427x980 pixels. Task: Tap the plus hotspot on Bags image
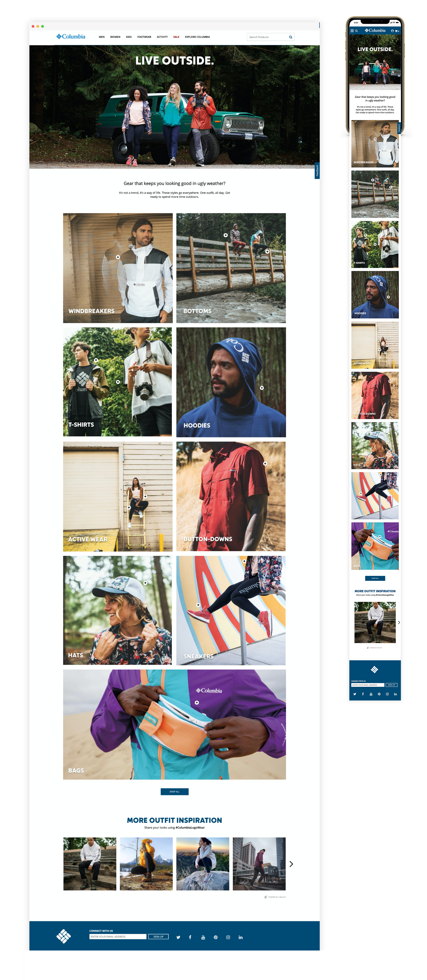click(197, 702)
